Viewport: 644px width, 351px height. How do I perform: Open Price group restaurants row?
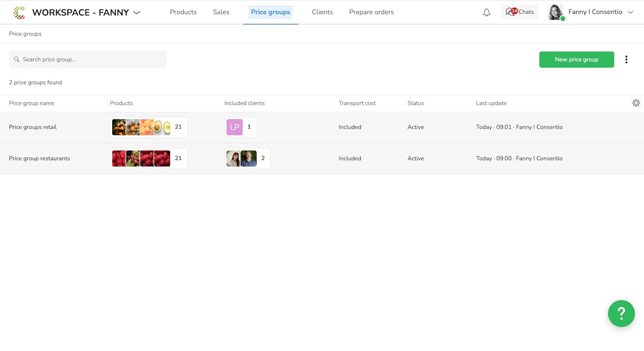[x=39, y=159]
